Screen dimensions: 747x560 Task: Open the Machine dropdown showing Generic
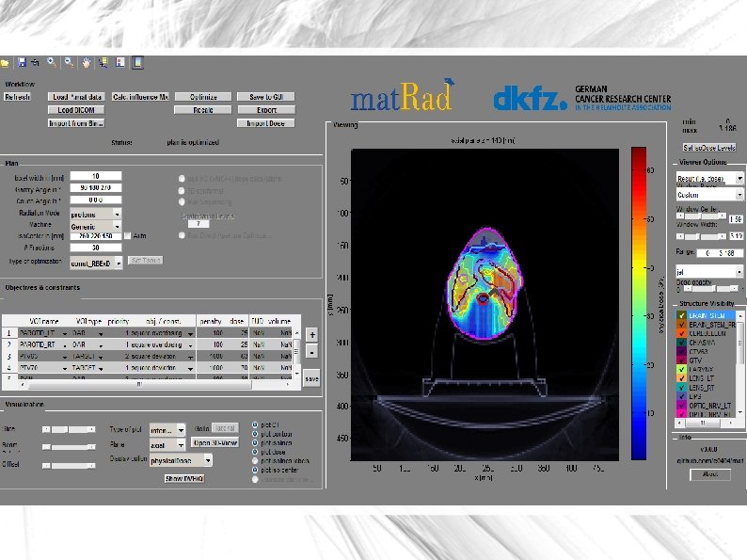click(96, 227)
